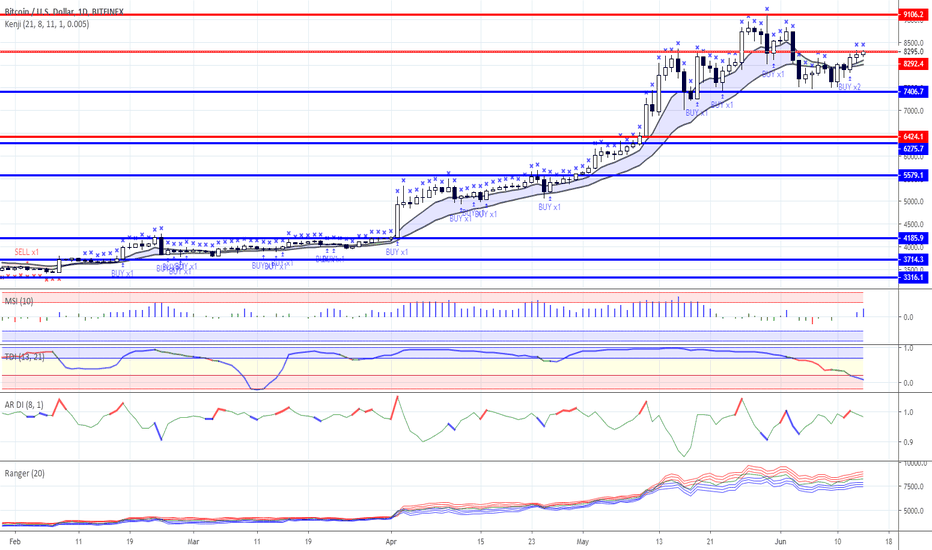Click the 0.9 value on AR DI scale
The height and width of the screenshot is (550, 932).
point(908,442)
